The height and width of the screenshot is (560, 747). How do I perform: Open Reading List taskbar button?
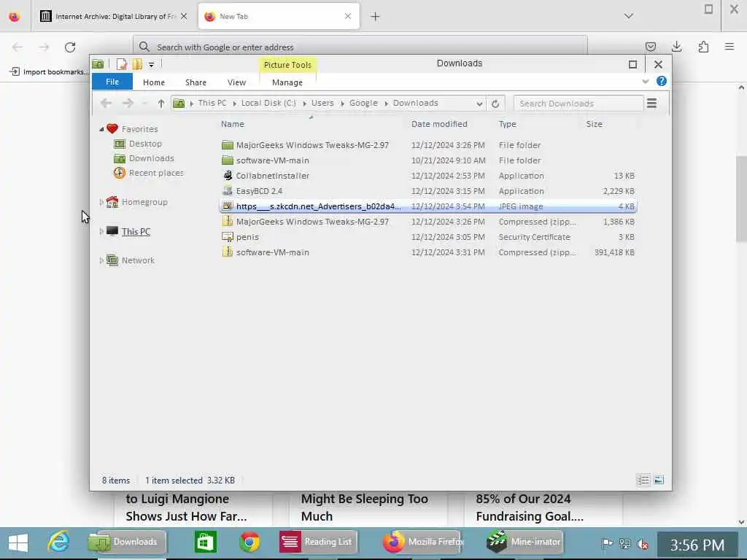[x=318, y=542]
